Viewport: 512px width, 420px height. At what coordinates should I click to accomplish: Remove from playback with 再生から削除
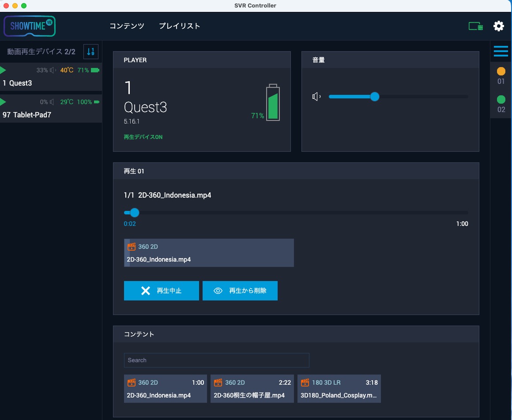[240, 290]
